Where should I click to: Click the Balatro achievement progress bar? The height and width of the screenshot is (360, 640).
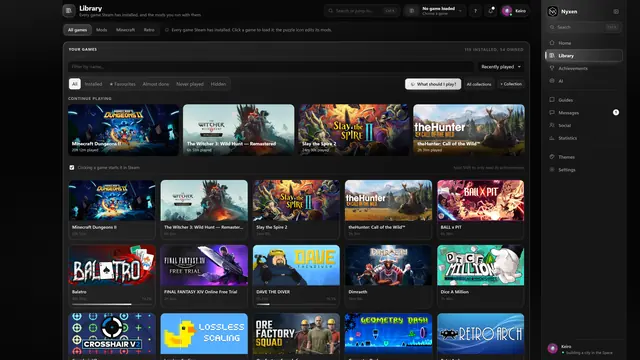pyautogui.click(x=112, y=304)
